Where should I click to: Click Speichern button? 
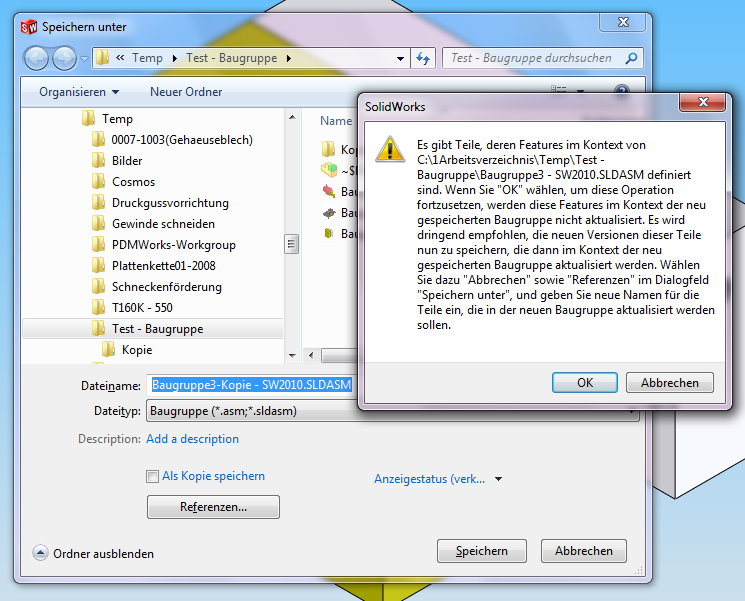point(482,551)
